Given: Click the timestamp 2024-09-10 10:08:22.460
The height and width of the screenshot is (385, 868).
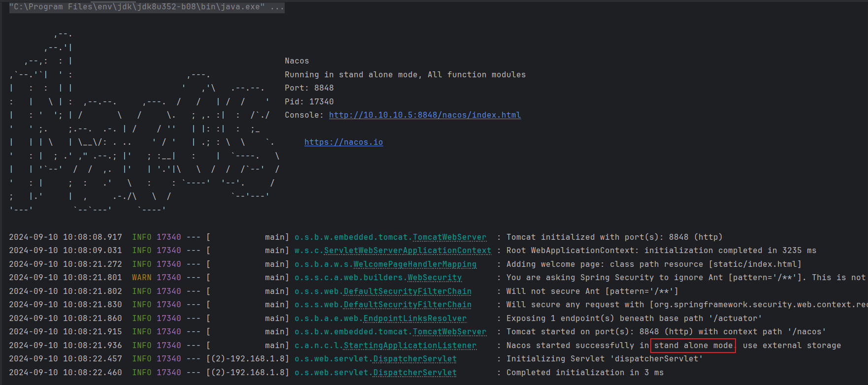Looking at the screenshot, I should [x=65, y=373].
